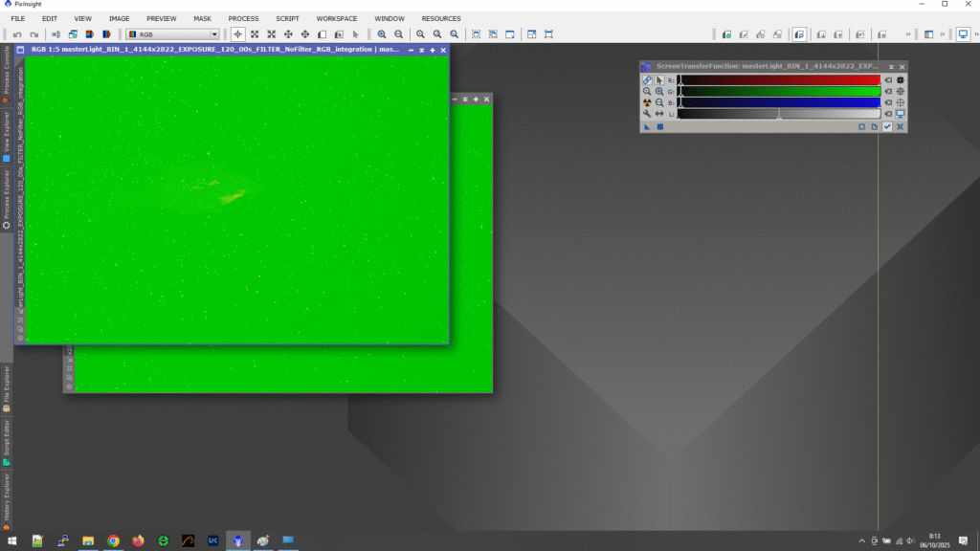
Task: Expand the hidden toolbar items chevron
Action: (x=907, y=34)
